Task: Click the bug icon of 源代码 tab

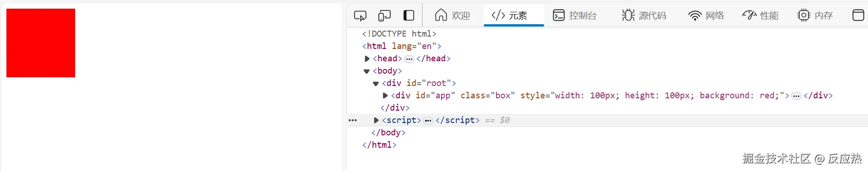Action: click(628, 16)
